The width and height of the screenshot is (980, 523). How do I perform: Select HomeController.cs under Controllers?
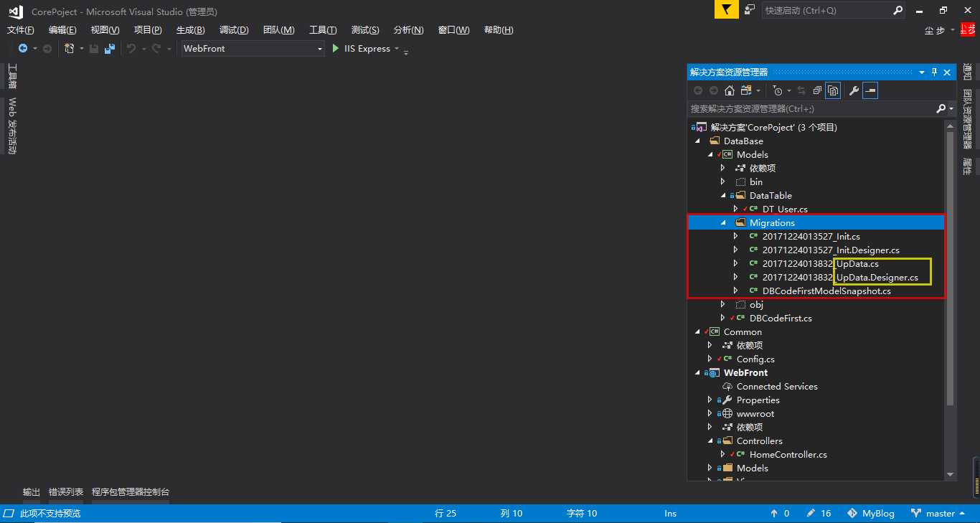[x=788, y=455]
